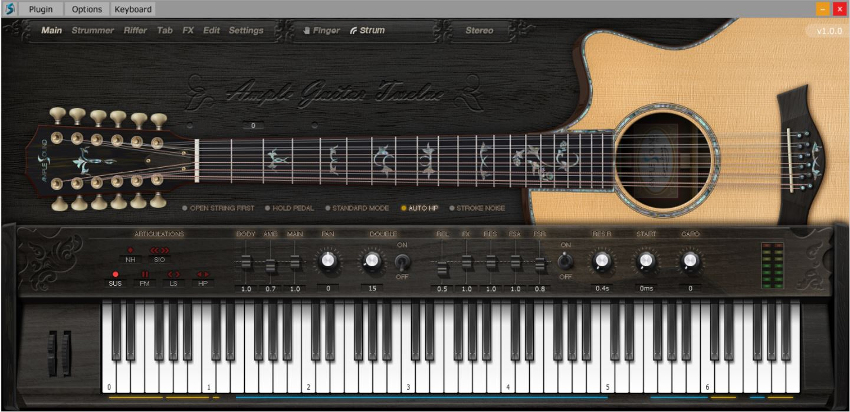The width and height of the screenshot is (850, 412).
Task: Open the Plugin menu
Action: pos(41,9)
